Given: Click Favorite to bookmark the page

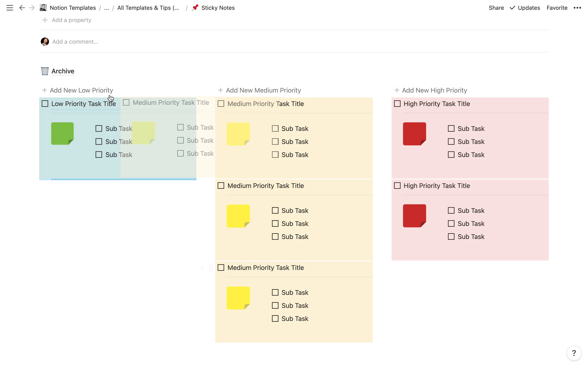Looking at the screenshot, I should 557,8.
